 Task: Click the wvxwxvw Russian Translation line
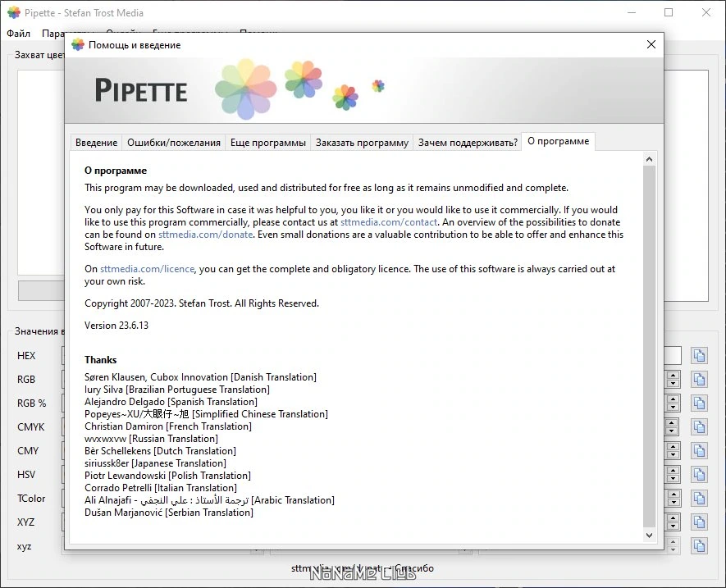point(151,439)
